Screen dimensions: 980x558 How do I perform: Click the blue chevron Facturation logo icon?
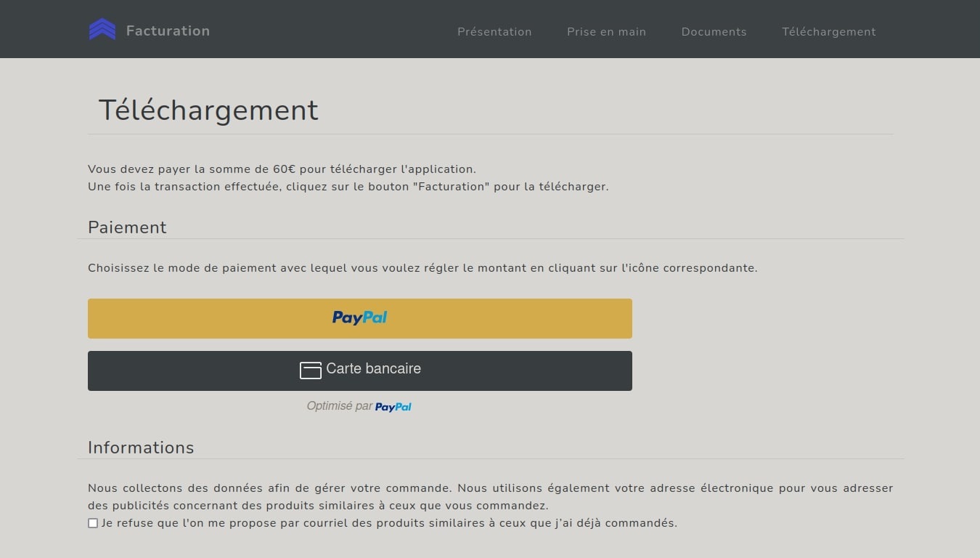[x=102, y=30]
